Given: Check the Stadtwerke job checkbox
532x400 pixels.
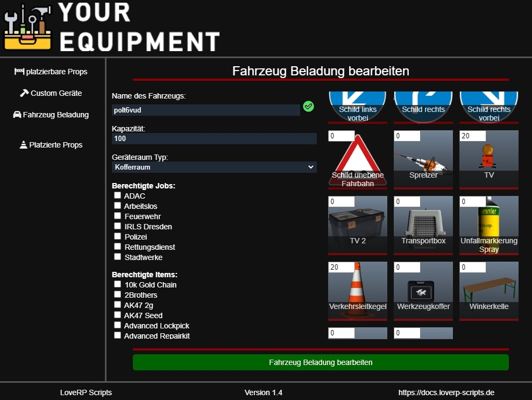Looking at the screenshot, I should (x=117, y=256).
